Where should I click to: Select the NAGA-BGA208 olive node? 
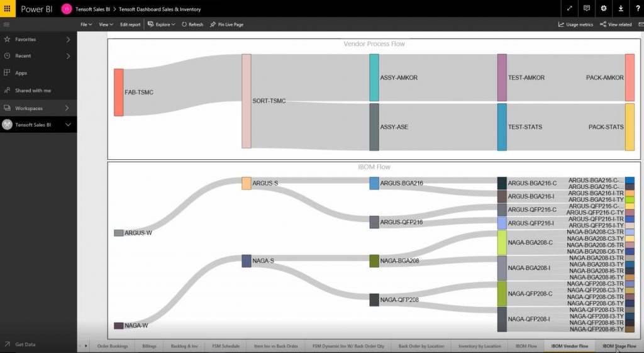[374, 261]
